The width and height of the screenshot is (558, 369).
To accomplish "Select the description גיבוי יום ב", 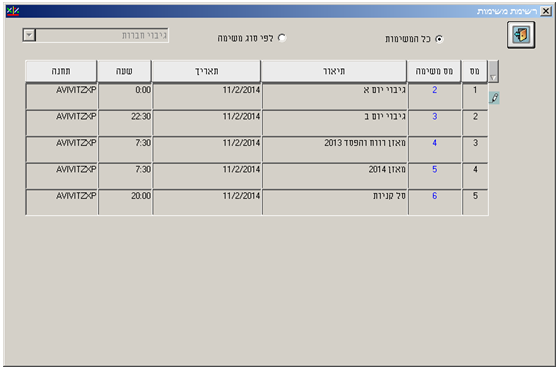I will coord(335,123).
